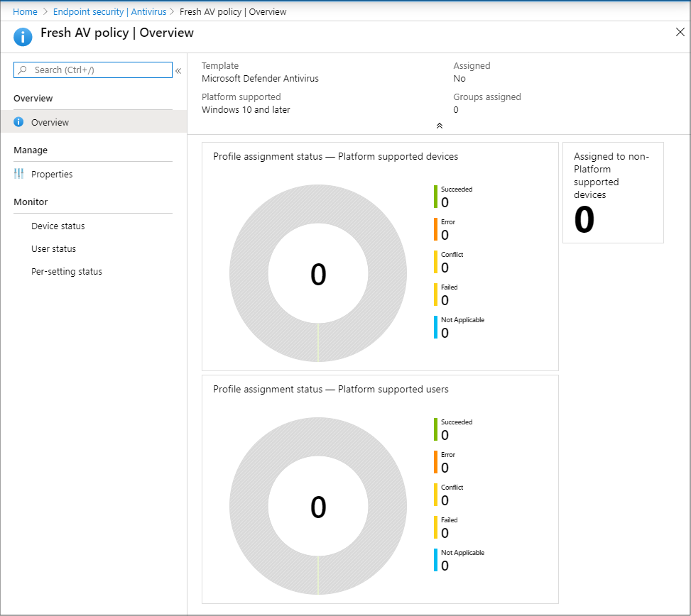Click the blue info icon beside page title
Viewport: 691px width, 616px height.
pos(24,36)
